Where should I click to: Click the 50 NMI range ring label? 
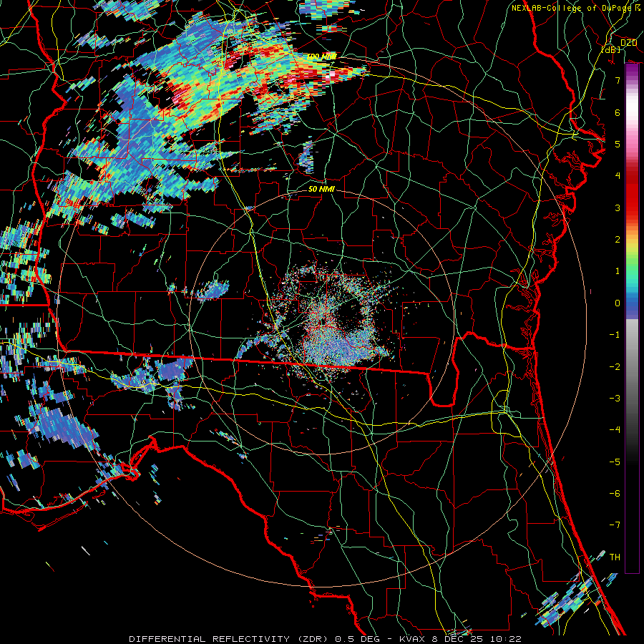click(321, 189)
